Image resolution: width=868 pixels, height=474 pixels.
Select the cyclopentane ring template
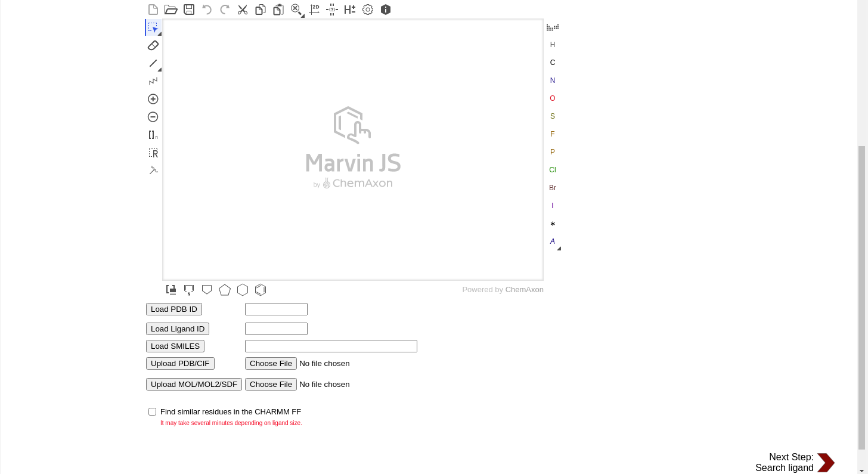point(225,290)
